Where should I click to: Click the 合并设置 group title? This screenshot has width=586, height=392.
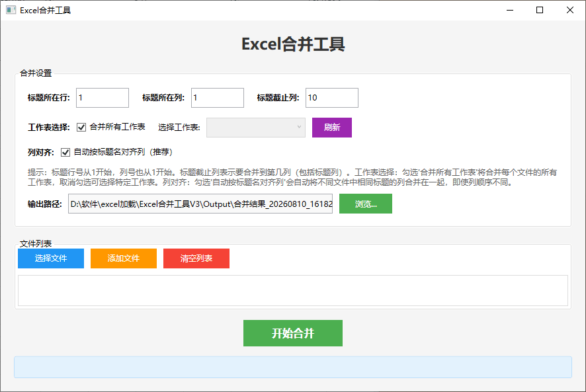[36, 73]
